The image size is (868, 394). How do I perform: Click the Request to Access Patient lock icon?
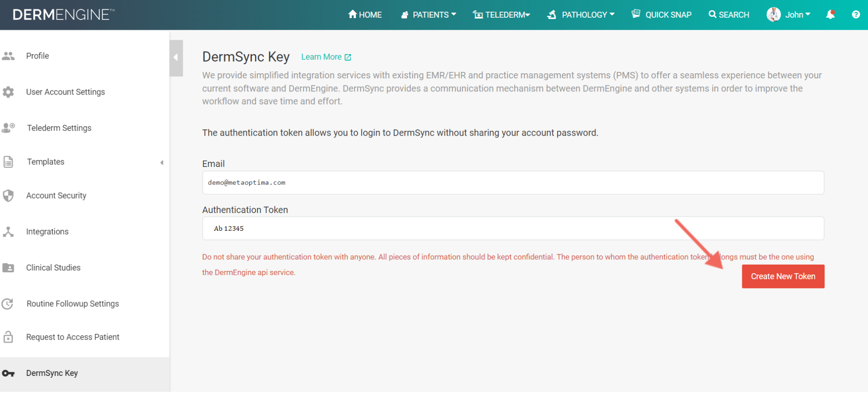click(x=8, y=337)
